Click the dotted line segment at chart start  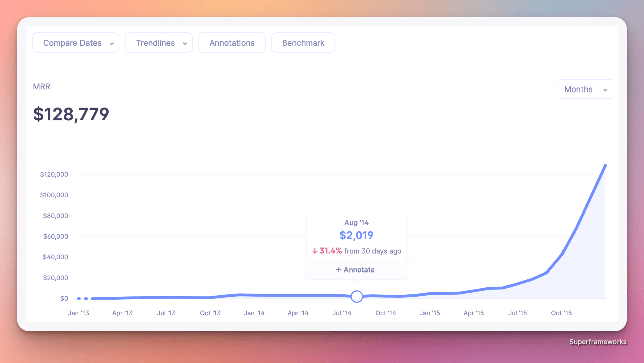[83, 298]
